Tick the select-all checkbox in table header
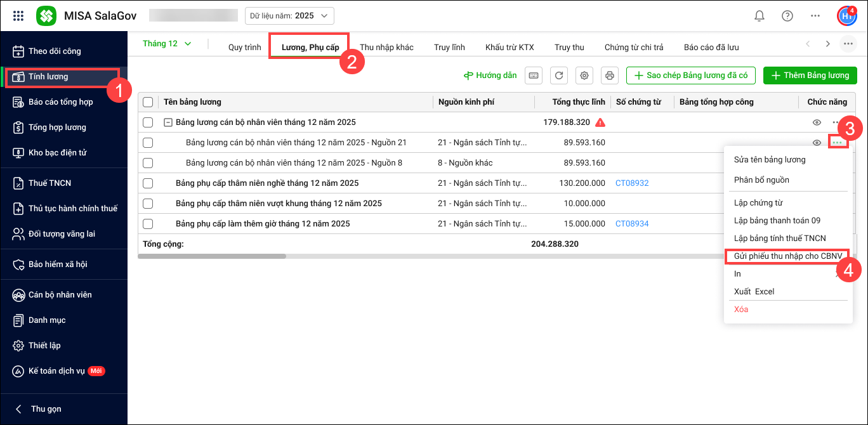 (x=148, y=102)
